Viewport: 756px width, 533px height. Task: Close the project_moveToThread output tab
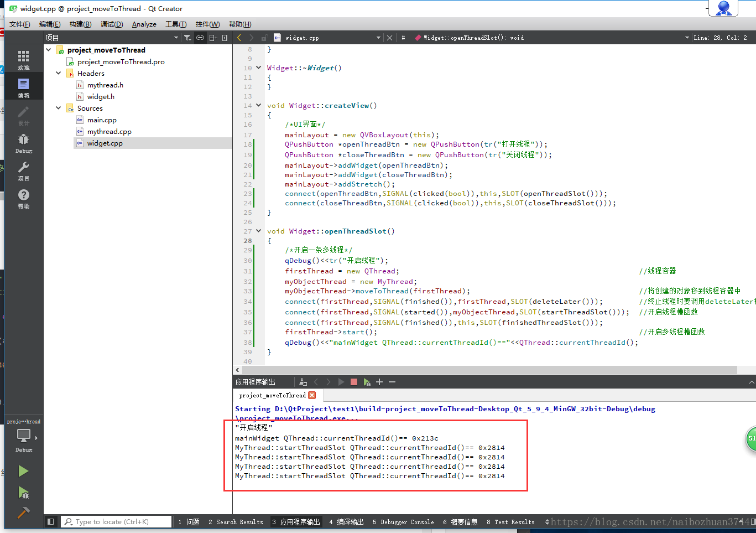pos(312,395)
